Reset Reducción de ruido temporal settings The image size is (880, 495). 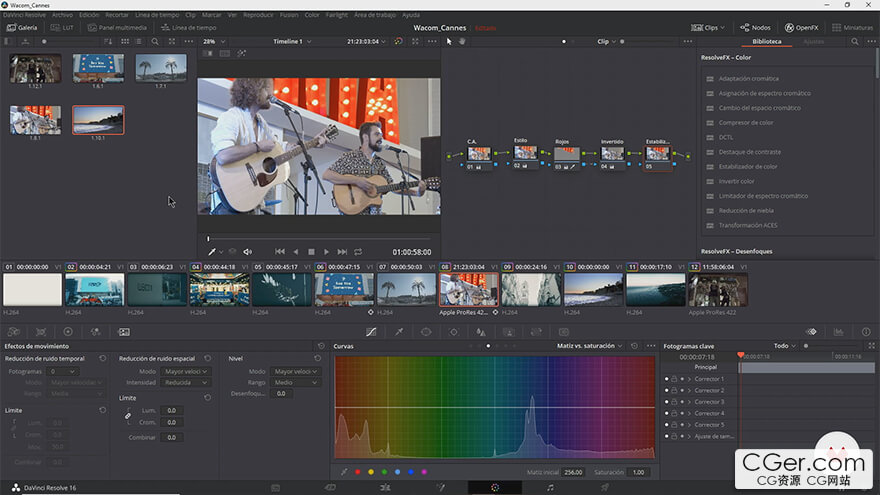point(102,358)
